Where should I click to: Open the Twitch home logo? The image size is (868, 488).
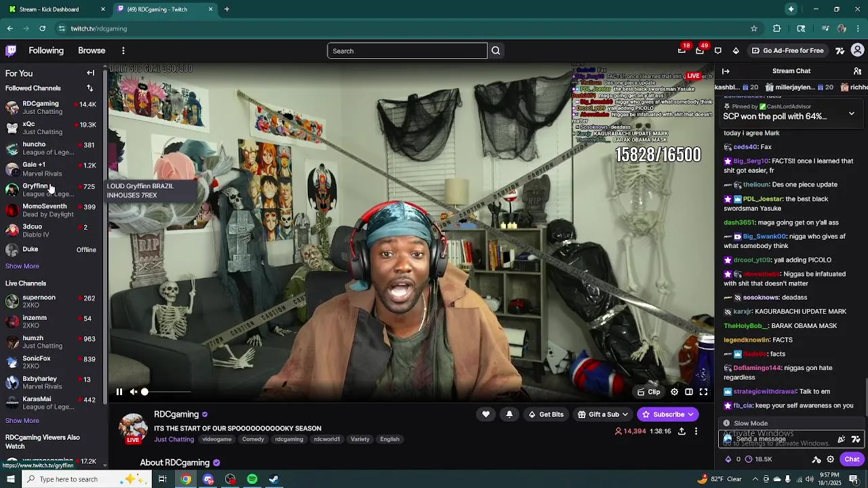click(x=11, y=50)
